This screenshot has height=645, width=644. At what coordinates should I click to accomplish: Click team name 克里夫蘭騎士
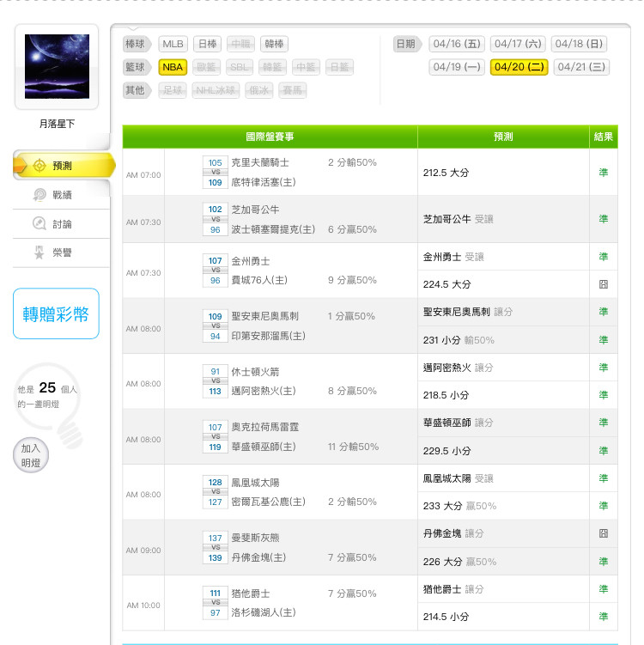pos(260,162)
